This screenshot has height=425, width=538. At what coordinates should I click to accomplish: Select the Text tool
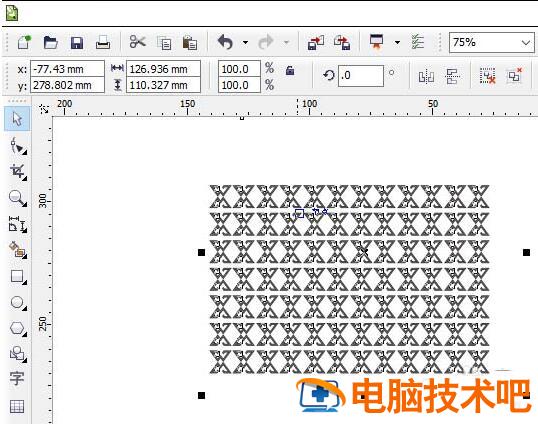(17, 379)
